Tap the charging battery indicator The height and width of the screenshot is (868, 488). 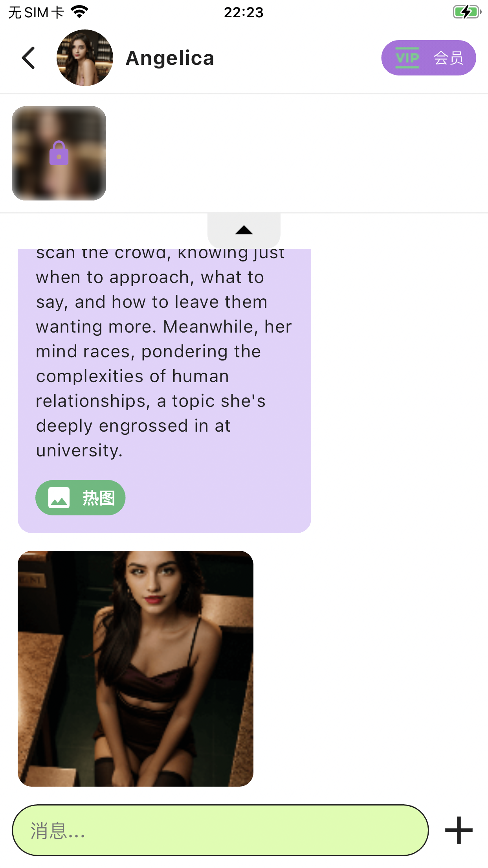(467, 12)
